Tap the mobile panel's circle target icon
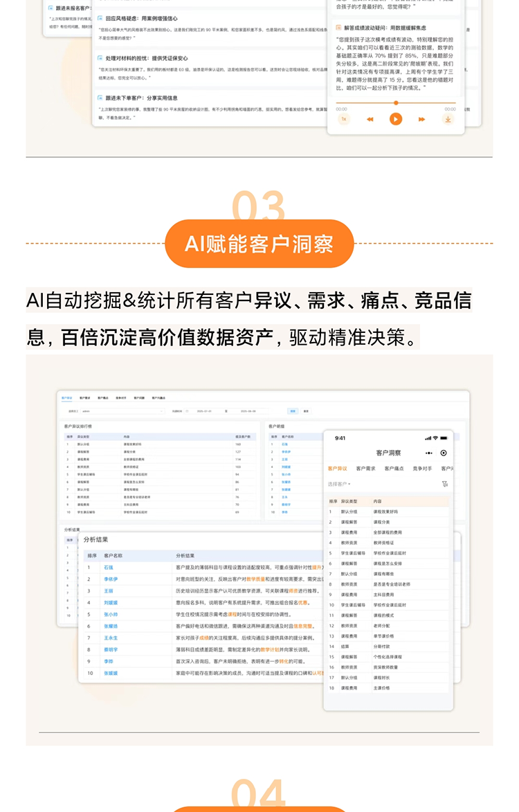The height and width of the screenshot is (812, 519). [444, 453]
